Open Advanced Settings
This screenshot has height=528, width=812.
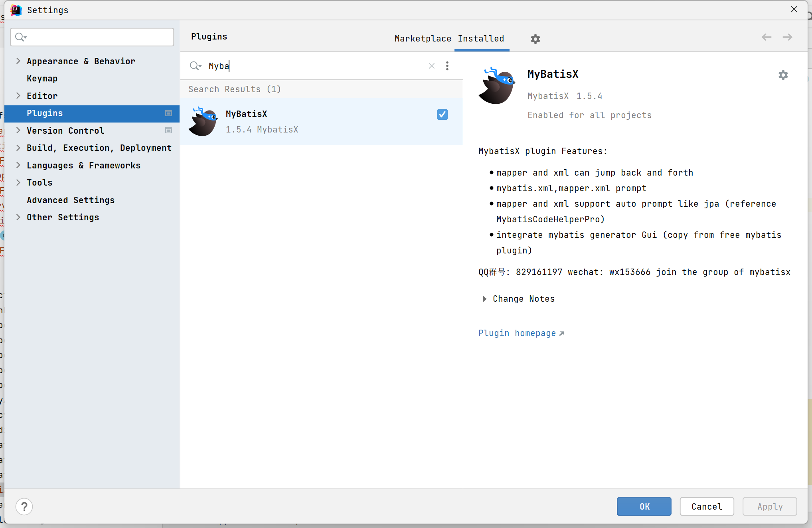[71, 200]
